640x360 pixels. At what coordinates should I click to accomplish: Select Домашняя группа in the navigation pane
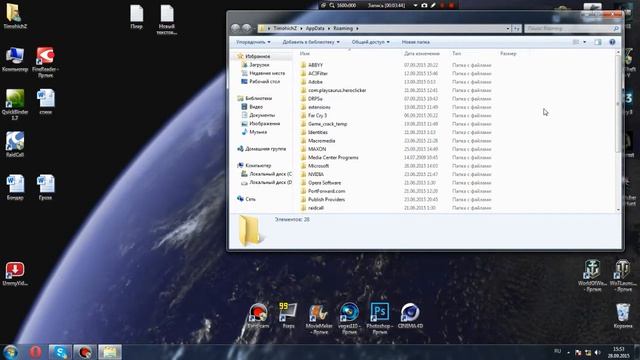[265, 149]
